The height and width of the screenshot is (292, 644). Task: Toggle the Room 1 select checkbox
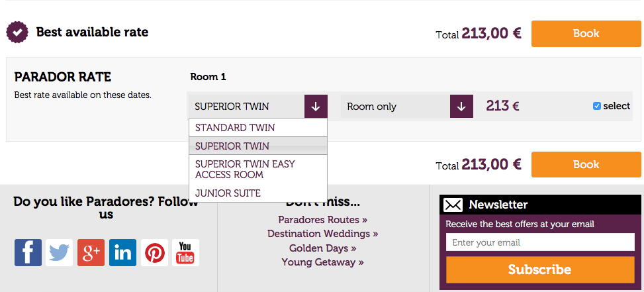pos(597,107)
